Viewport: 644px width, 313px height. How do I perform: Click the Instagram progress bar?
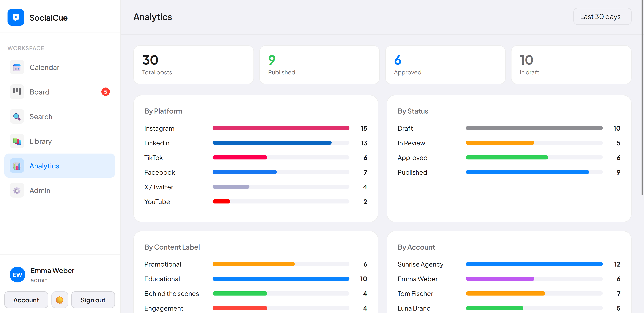(x=281, y=128)
